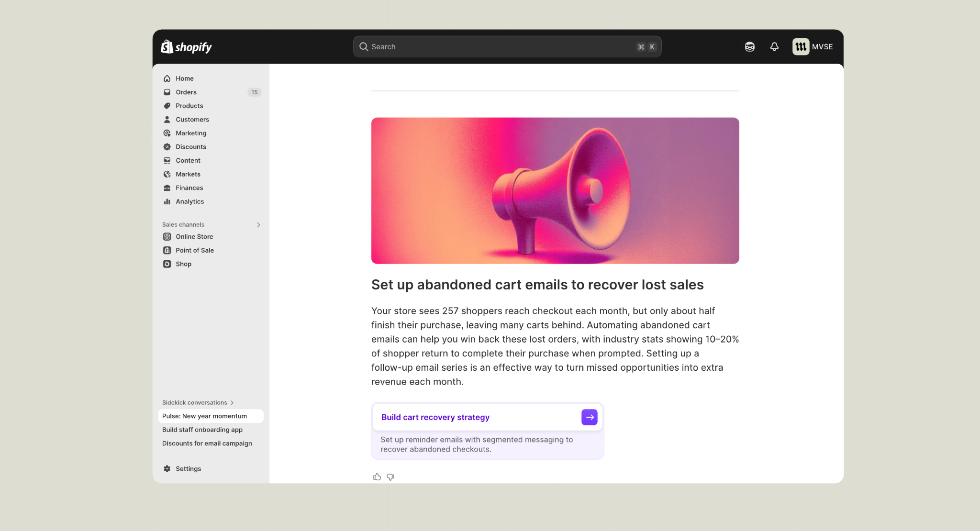Image resolution: width=980 pixels, height=531 pixels.
Task: Open the MVSE store account menu
Action: pos(813,47)
